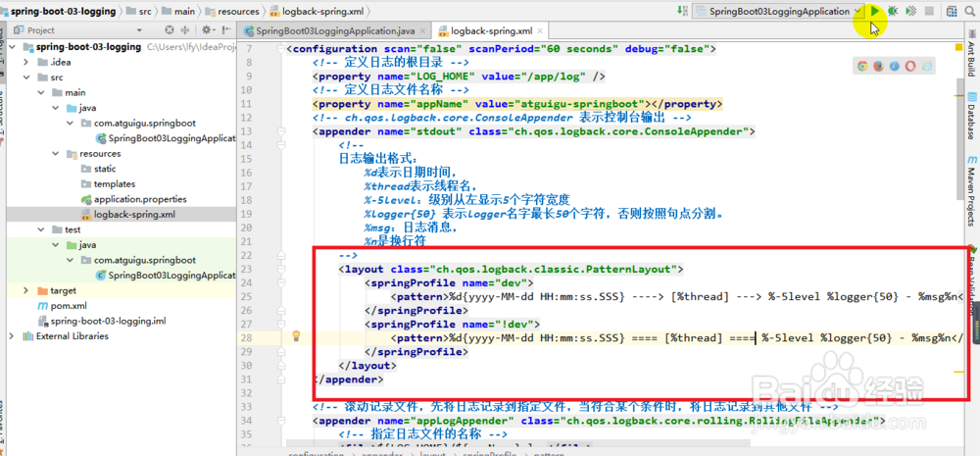The height and width of the screenshot is (456, 980).
Task: Collapse the src folder
Action: (x=25, y=76)
